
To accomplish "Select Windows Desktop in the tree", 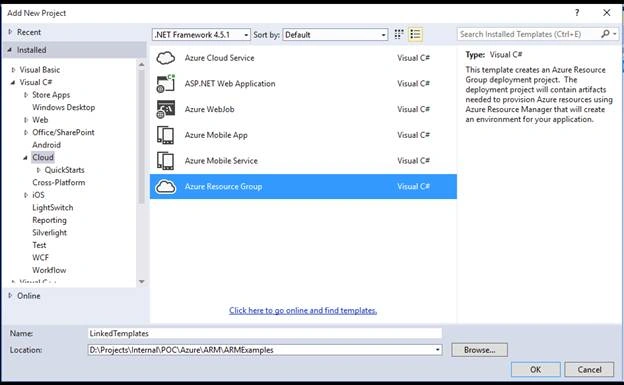I will 64,107.
